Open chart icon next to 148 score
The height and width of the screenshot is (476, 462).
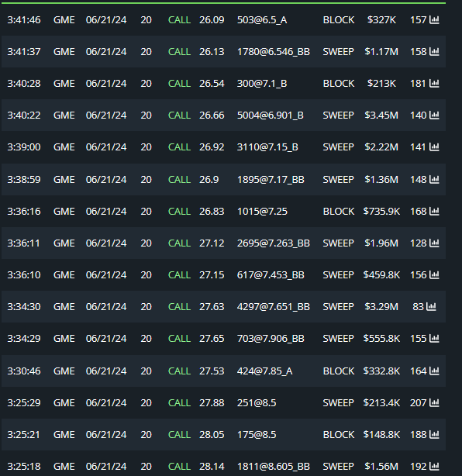(434, 179)
